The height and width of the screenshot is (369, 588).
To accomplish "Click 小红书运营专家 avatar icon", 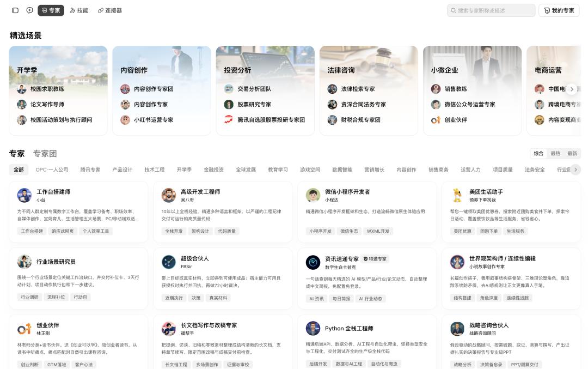I will pos(125,120).
